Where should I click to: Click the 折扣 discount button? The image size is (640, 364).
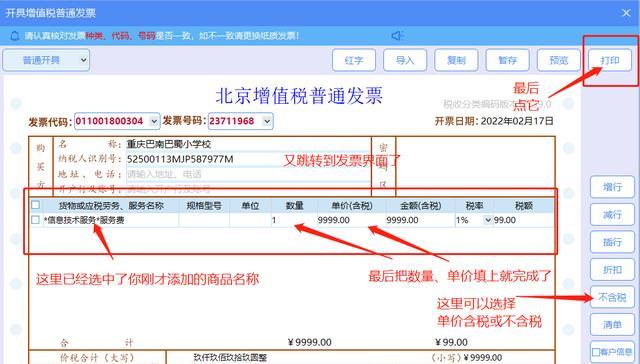tap(612, 269)
